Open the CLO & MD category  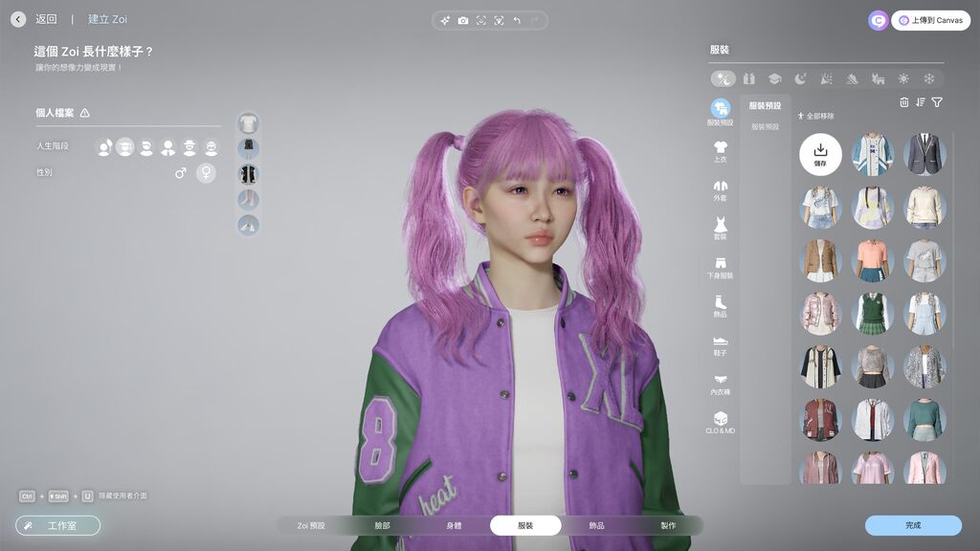[720, 423]
